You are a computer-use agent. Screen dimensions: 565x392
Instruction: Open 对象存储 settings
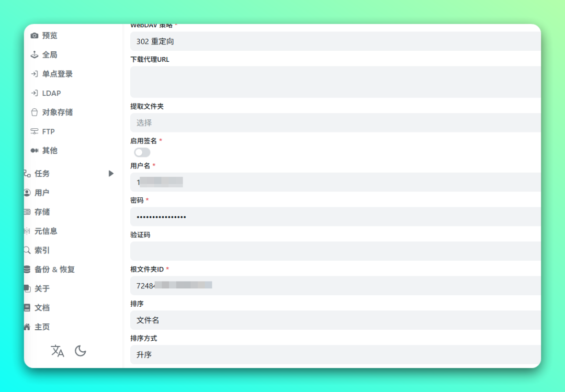tap(58, 112)
